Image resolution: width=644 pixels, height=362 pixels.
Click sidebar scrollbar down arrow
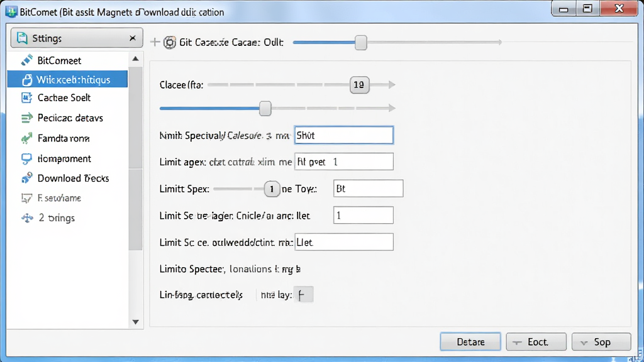[x=136, y=322]
